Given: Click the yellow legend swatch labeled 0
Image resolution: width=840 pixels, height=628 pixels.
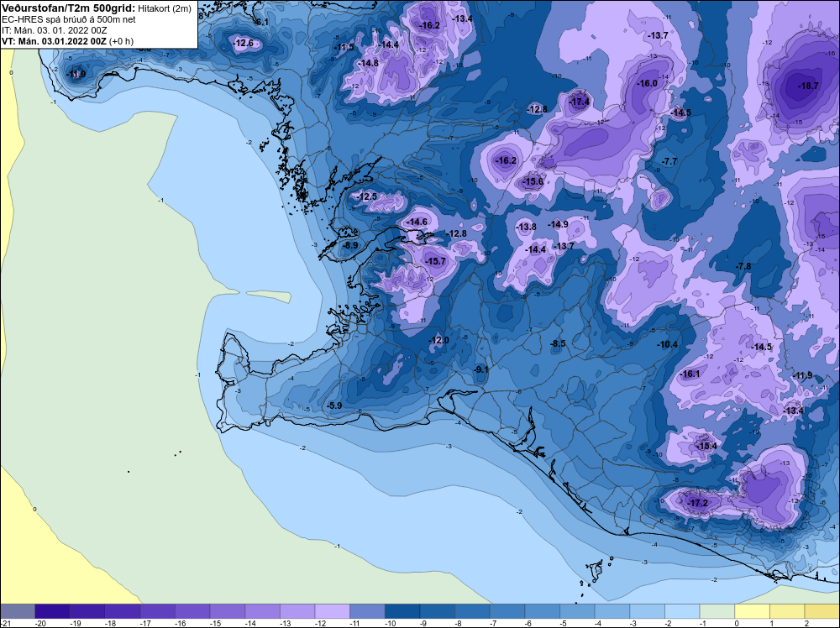Looking at the screenshot, I should pos(753,611).
